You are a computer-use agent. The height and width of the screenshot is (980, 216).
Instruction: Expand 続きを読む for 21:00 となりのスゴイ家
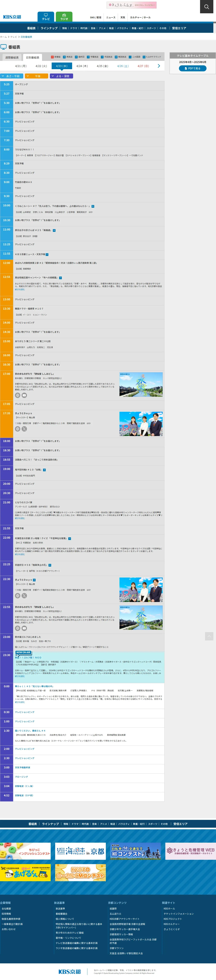click(20, 518)
